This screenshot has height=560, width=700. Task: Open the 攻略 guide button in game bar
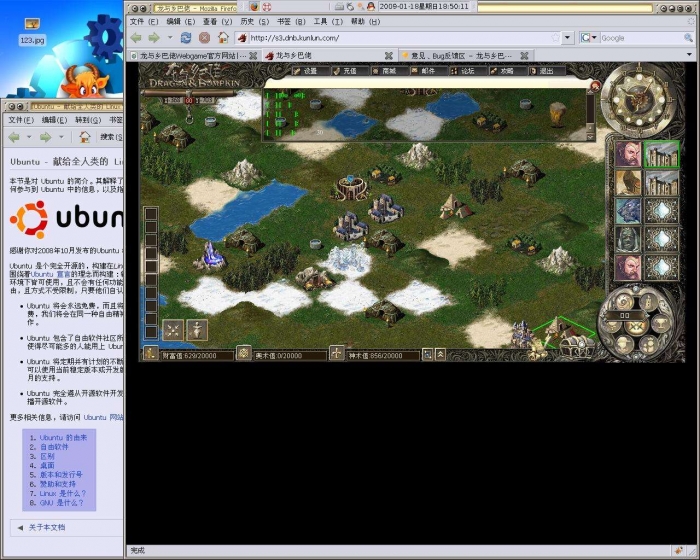(x=507, y=71)
